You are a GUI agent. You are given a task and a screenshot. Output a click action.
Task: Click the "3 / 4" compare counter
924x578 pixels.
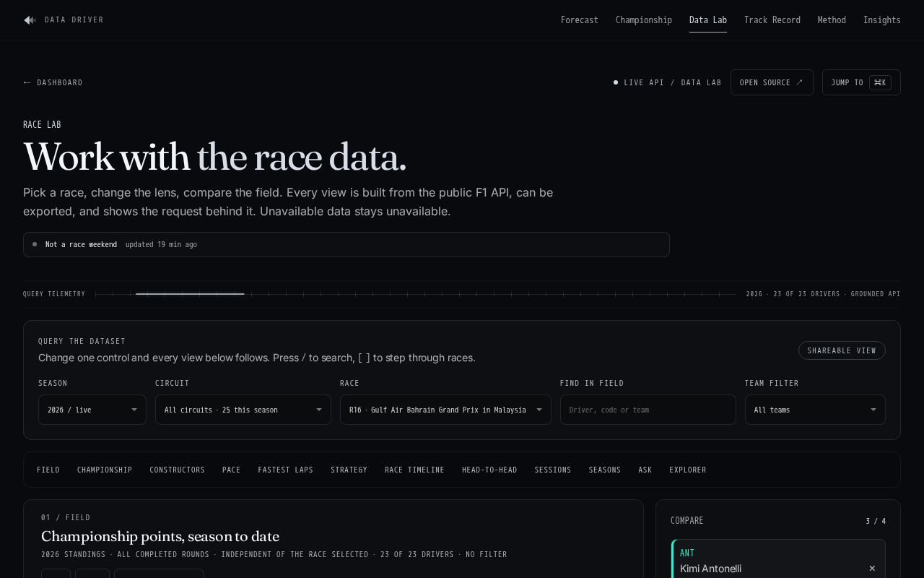(x=876, y=521)
